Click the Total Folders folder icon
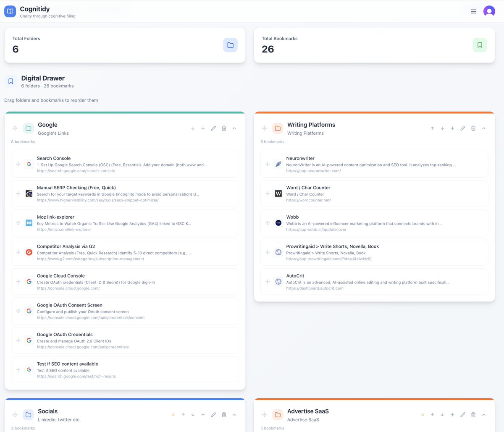The height and width of the screenshot is (432, 504). [230, 45]
